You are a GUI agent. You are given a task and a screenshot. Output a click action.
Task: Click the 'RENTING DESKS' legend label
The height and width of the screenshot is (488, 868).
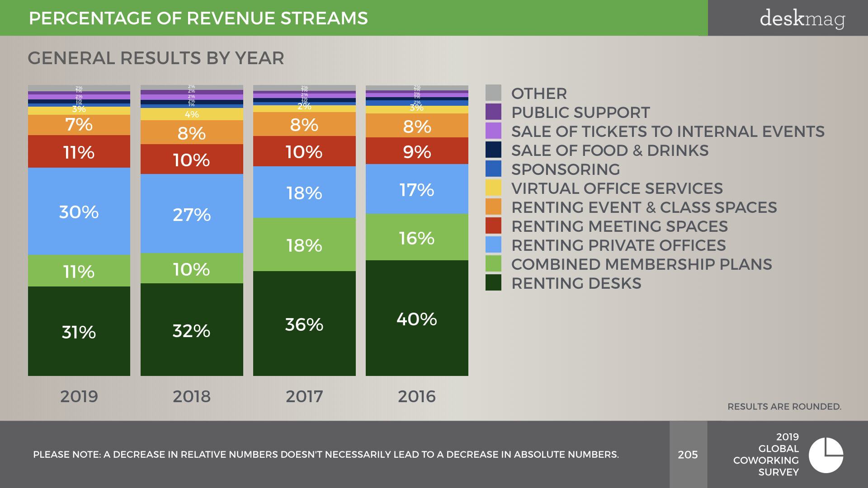576,283
